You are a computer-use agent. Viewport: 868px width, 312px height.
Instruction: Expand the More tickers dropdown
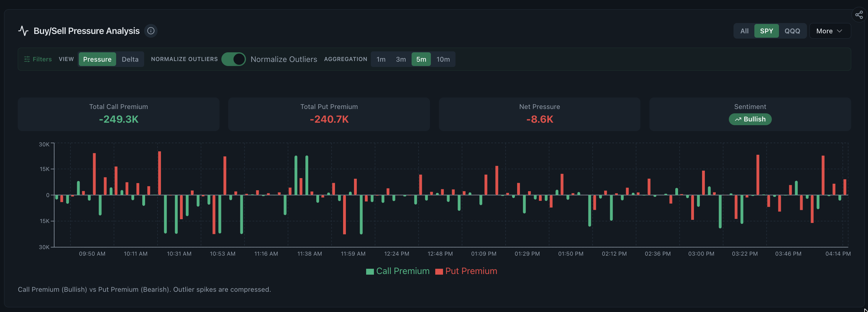[830, 31]
